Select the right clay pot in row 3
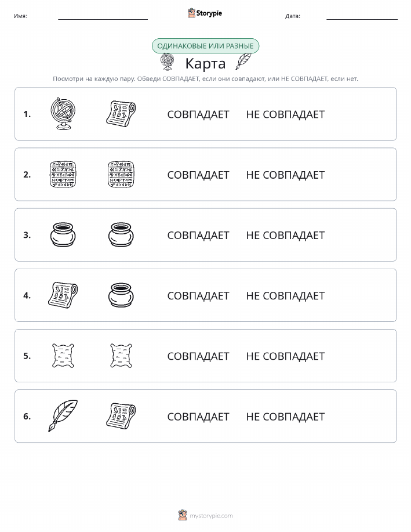 121,235
